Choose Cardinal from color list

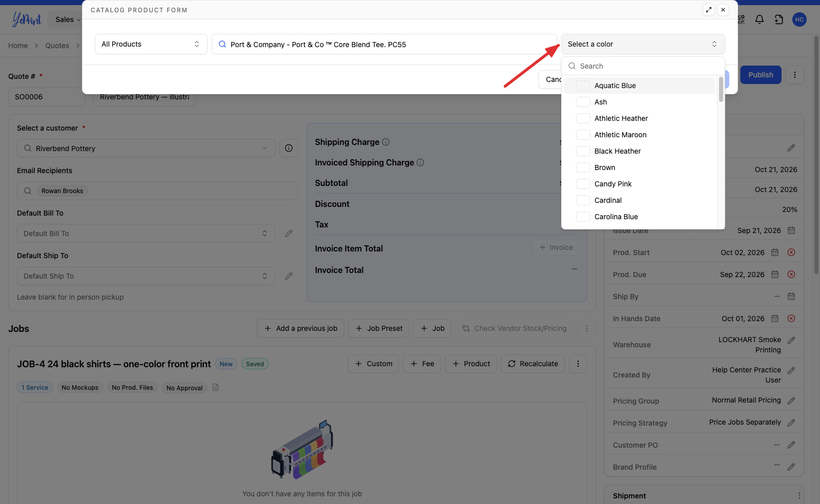639,200
